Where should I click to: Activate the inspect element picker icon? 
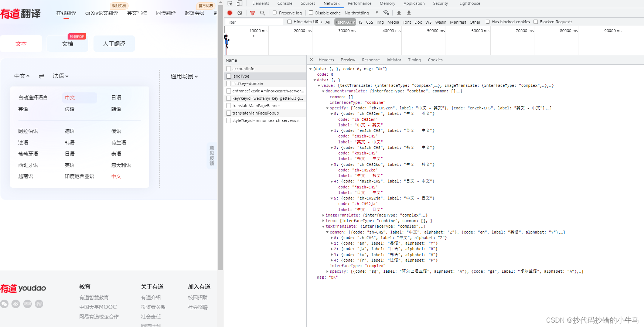pos(230,3)
